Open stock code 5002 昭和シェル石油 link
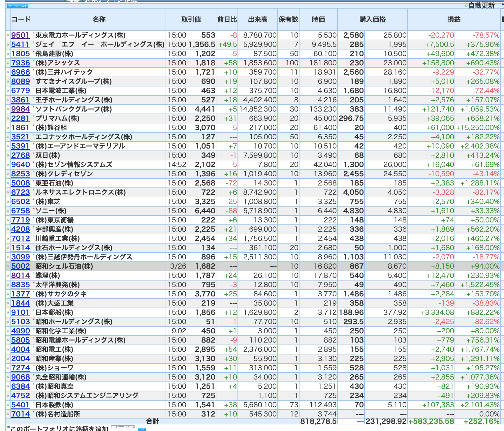504x431 pixels. pyautogui.click(x=20, y=266)
